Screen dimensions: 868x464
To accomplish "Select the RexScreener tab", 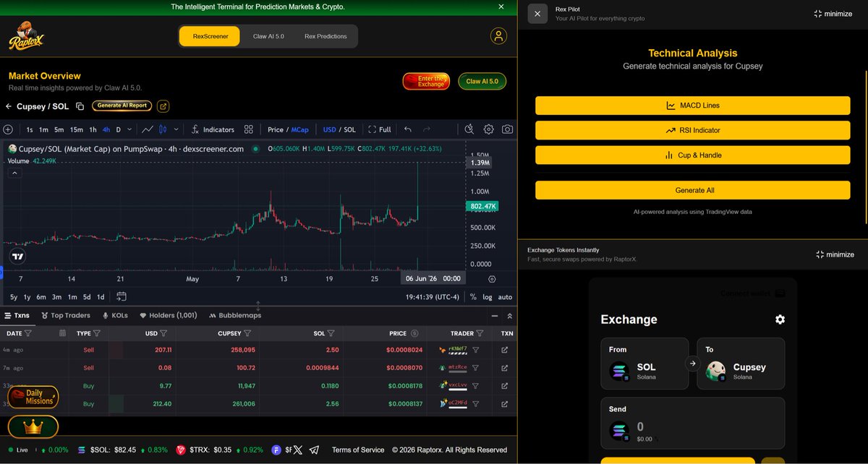I will pyautogui.click(x=209, y=36).
